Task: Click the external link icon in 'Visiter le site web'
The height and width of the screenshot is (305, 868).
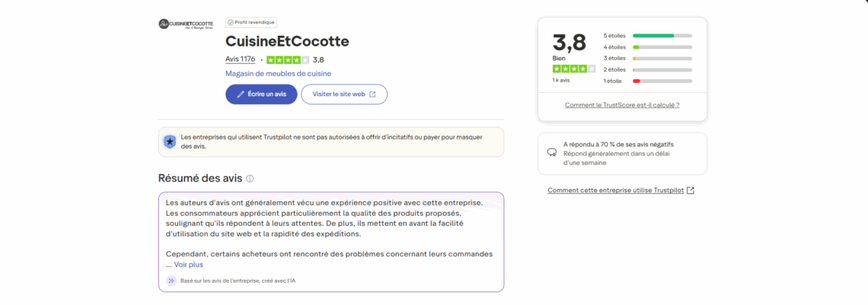Action: (x=374, y=95)
